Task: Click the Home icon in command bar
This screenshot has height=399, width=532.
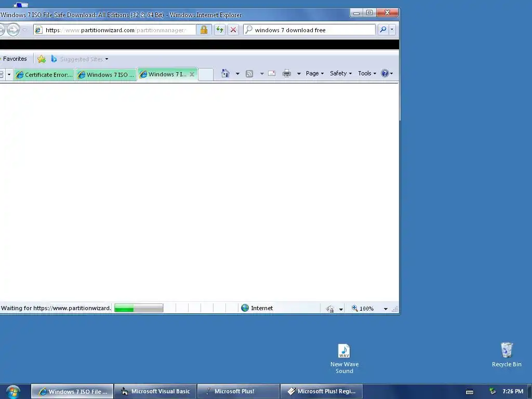Action: tap(225, 73)
